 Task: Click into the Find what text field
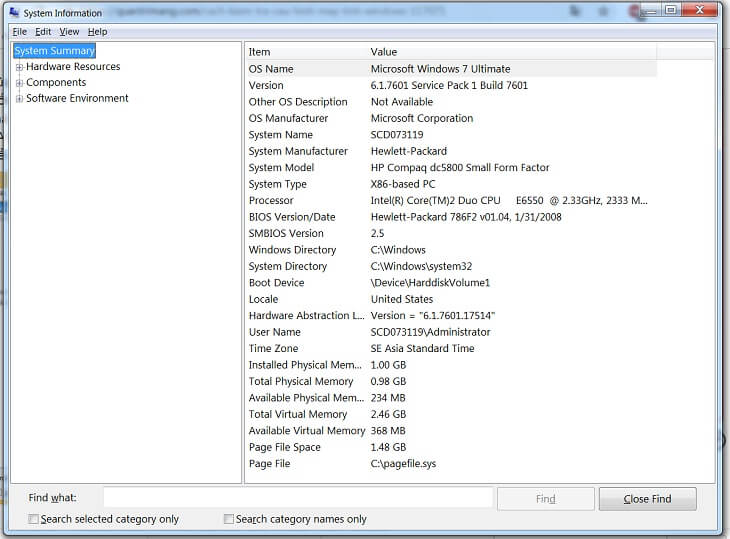click(x=298, y=498)
